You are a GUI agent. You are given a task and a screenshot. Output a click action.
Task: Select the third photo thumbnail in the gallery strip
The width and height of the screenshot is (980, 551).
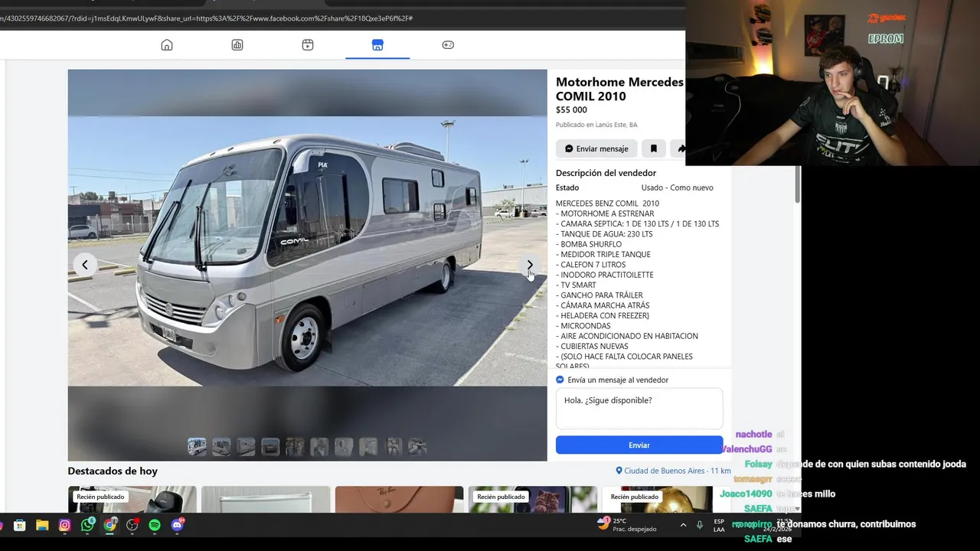pyautogui.click(x=246, y=446)
